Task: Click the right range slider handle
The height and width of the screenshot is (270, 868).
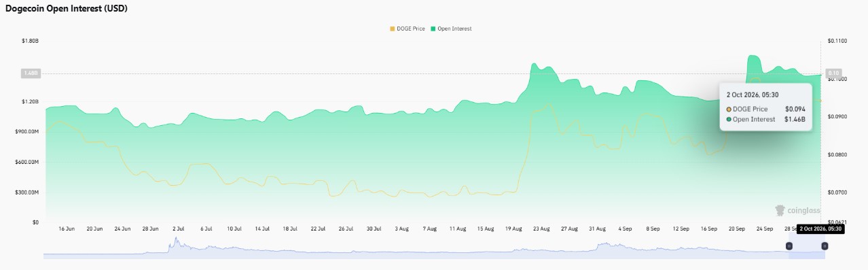Action: pyautogui.click(x=825, y=246)
